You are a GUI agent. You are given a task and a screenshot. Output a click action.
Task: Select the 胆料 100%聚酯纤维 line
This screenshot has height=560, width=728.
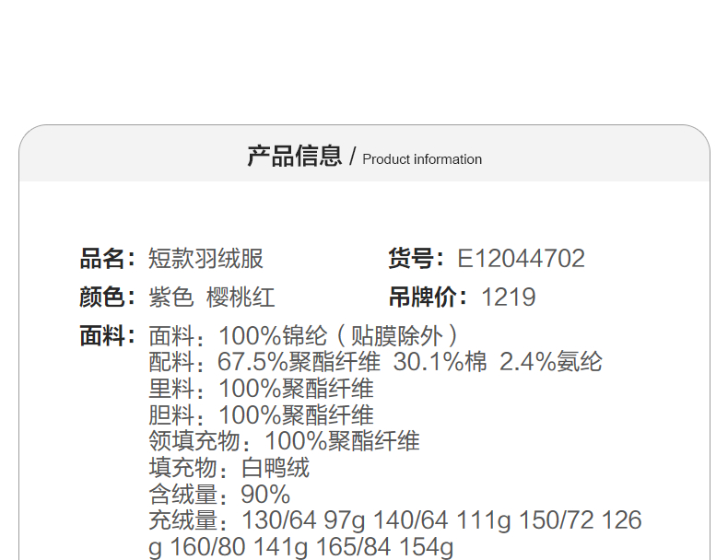(x=261, y=415)
